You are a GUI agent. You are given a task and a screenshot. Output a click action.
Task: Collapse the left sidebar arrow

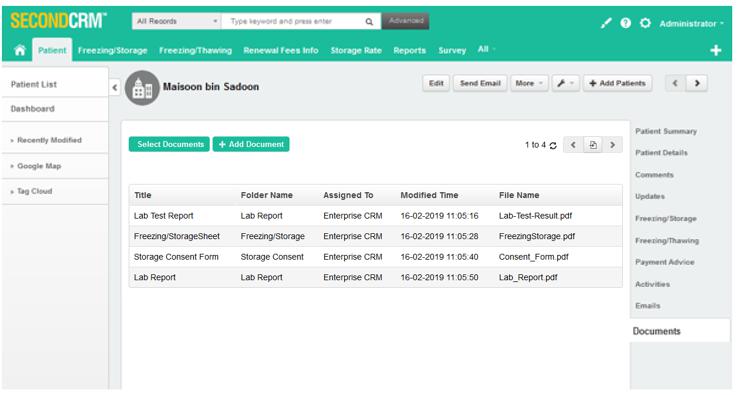click(x=115, y=87)
